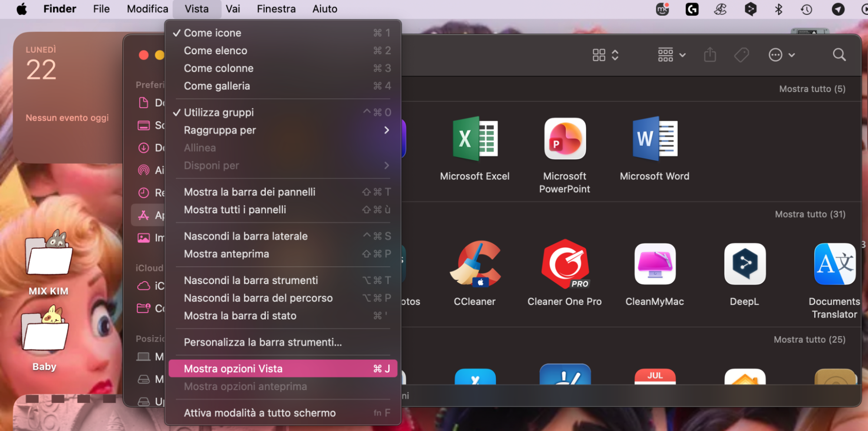The width and height of the screenshot is (868, 431).
Task: Switch to Come elenco view
Action: [x=283, y=50]
